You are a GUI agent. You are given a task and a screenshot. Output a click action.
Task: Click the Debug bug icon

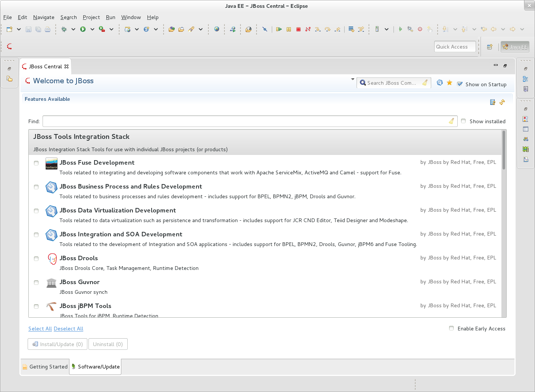[64, 29]
